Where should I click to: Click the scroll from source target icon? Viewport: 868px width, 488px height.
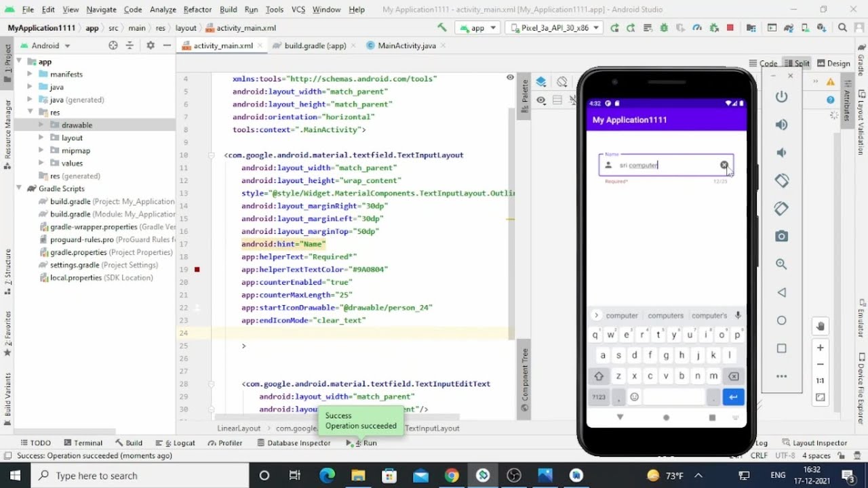pyautogui.click(x=113, y=45)
